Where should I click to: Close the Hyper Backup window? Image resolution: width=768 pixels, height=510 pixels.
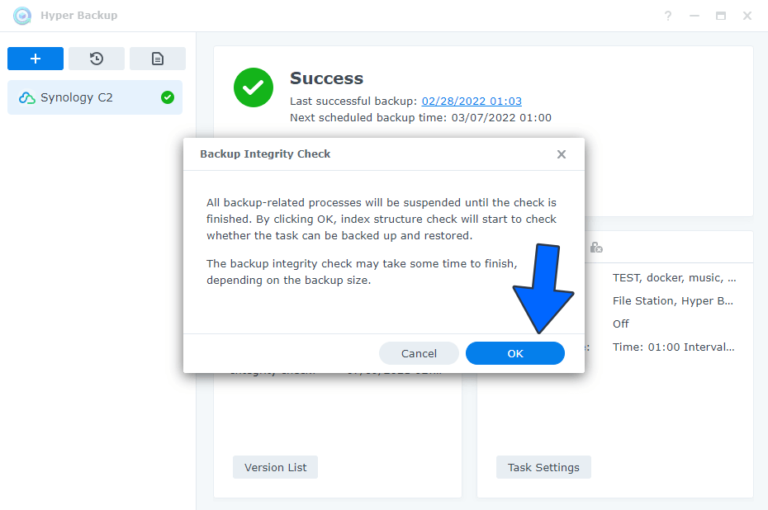click(x=747, y=16)
